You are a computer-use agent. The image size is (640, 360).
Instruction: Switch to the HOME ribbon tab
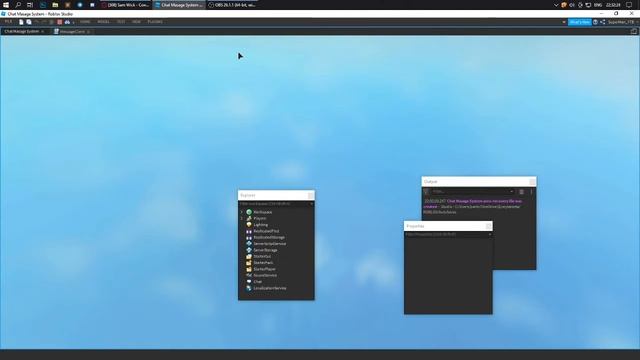(85, 22)
